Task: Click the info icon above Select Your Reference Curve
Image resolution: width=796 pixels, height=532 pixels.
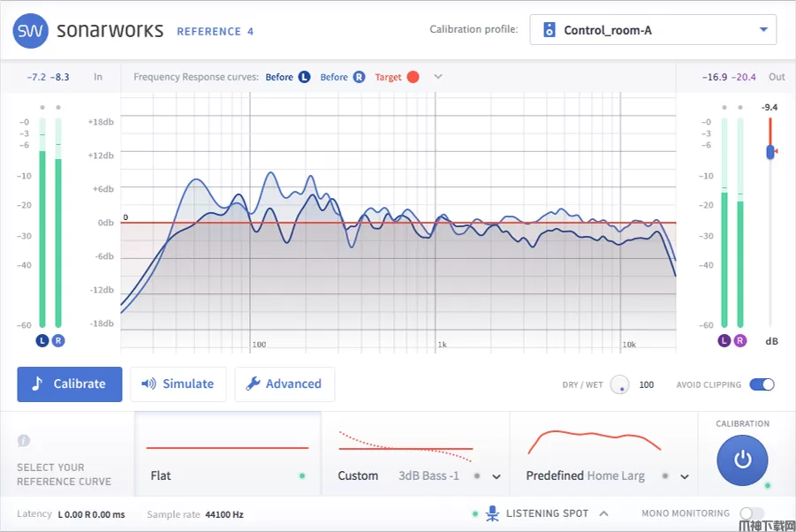Action: tap(24, 440)
